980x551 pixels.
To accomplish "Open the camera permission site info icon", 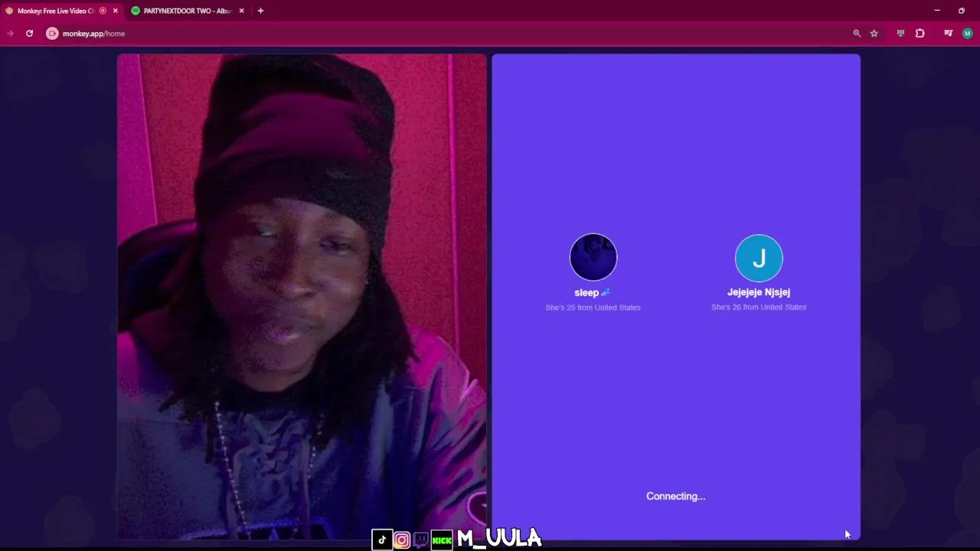I will (52, 34).
